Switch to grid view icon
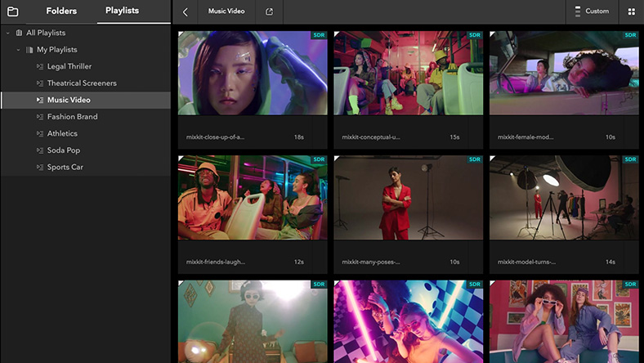The image size is (644, 363). (632, 12)
